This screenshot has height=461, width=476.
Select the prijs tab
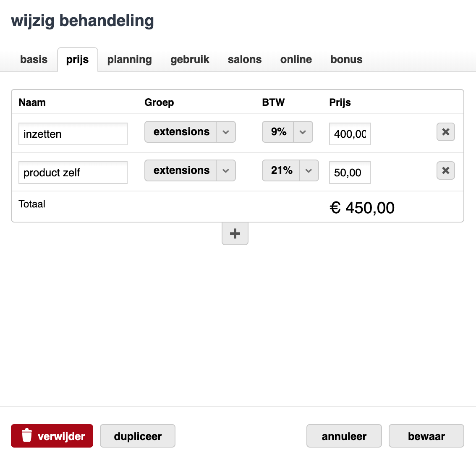point(77,60)
